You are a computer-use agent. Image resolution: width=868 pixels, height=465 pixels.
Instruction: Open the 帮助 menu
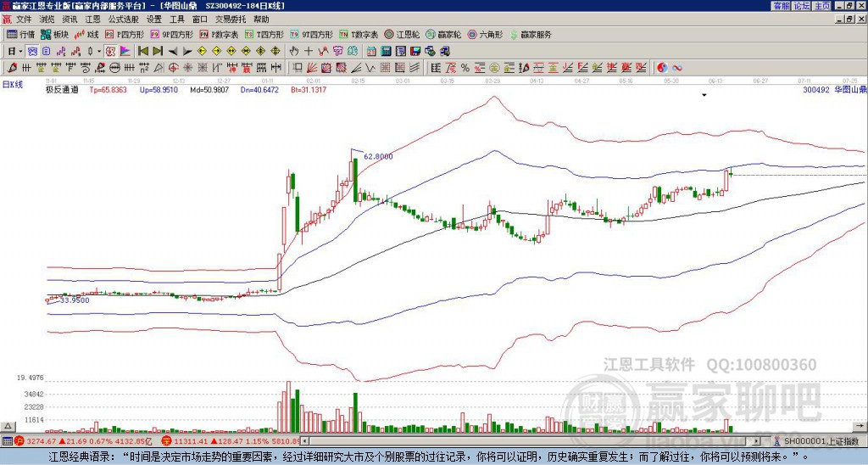[x=261, y=20]
